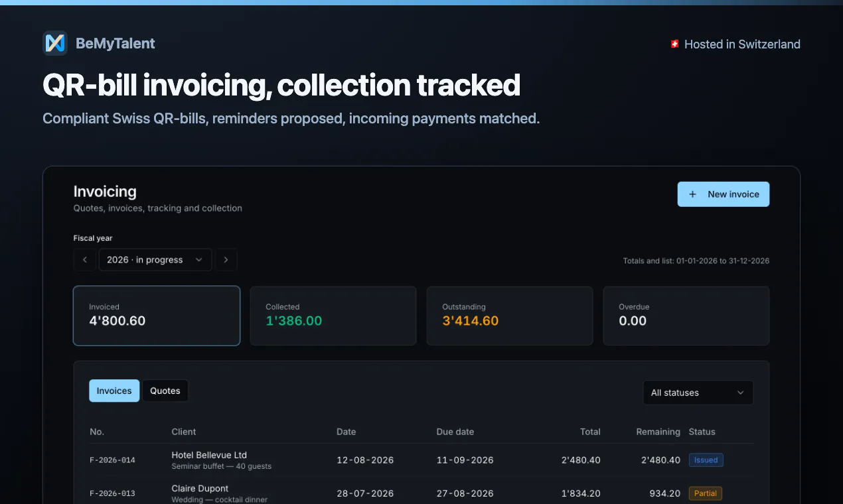This screenshot has height=504, width=843.
Task: Click the Issued status badge
Action: (x=706, y=460)
